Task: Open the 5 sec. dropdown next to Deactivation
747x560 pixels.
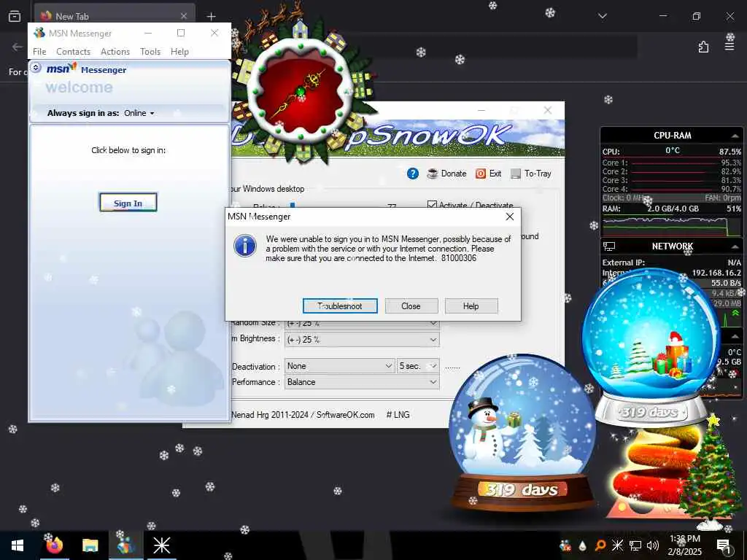Action: [418, 366]
